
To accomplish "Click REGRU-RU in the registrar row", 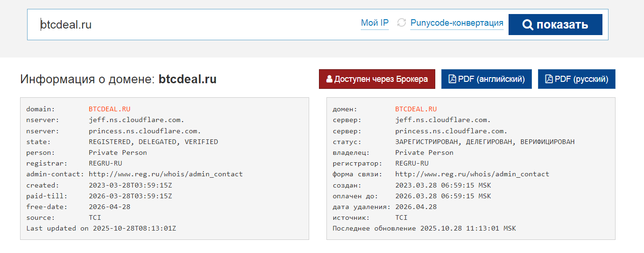I will (x=106, y=163).
